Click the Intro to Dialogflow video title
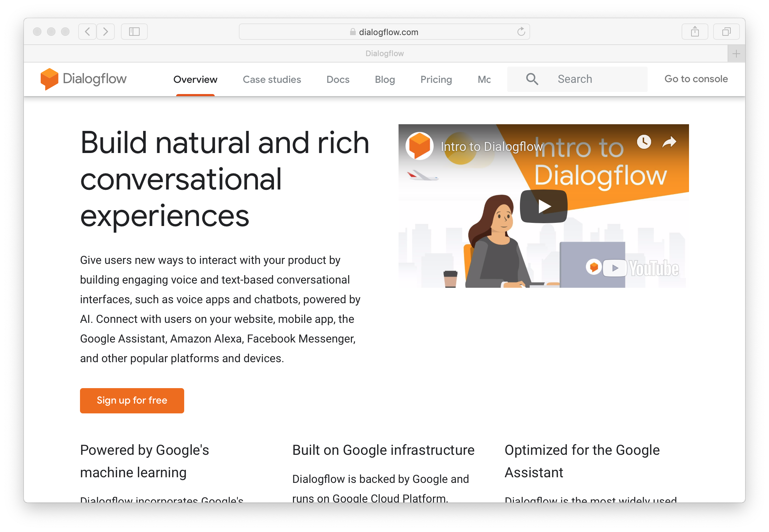This screenshot has width=769, height=532. [x=491, y=146]
